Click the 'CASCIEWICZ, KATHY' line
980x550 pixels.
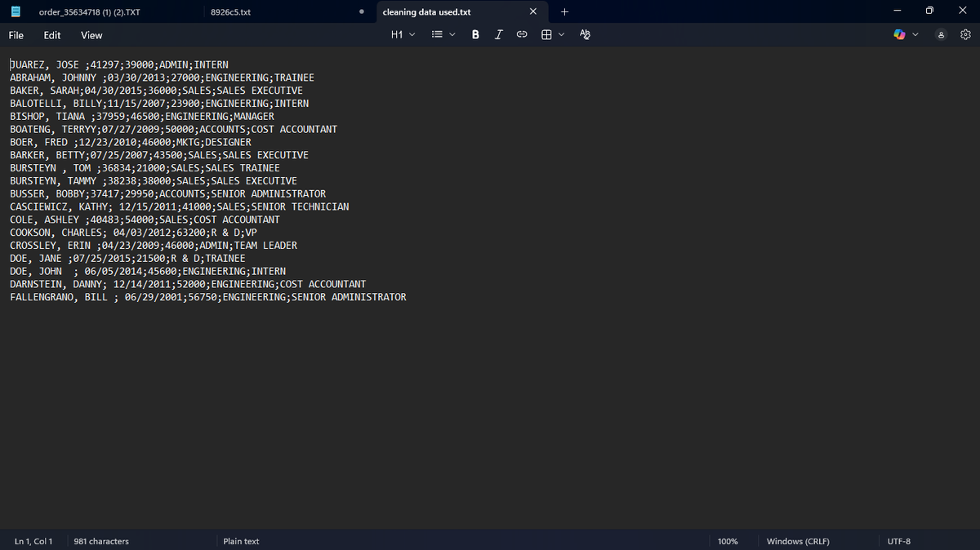(x=180, y=207)
